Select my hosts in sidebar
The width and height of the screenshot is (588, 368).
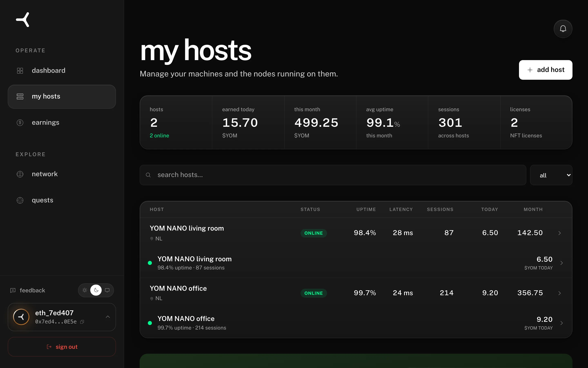(x=62, y=97)
